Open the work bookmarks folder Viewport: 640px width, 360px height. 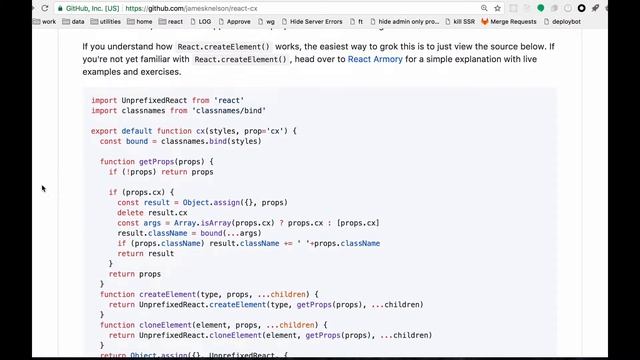(44, 22)
